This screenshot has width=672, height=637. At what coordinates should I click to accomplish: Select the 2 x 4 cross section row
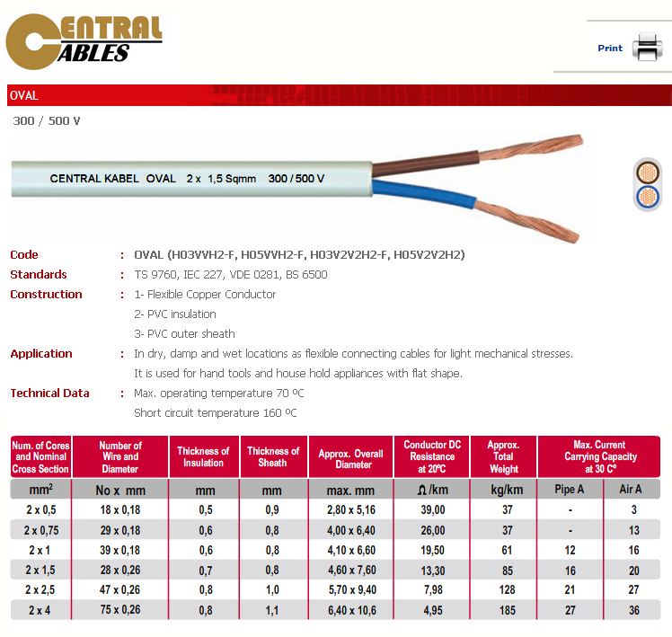(x=40, y=609)
